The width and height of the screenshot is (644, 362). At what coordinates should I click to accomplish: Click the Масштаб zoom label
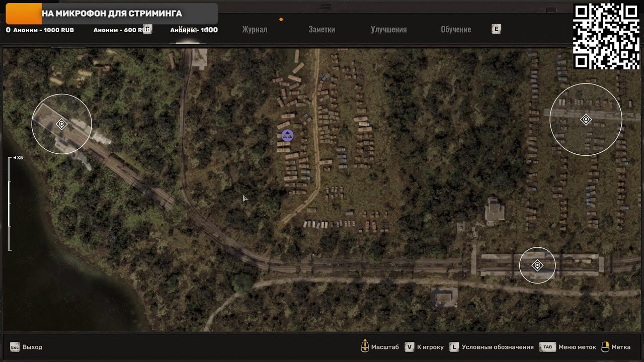(x=385, y=347)
